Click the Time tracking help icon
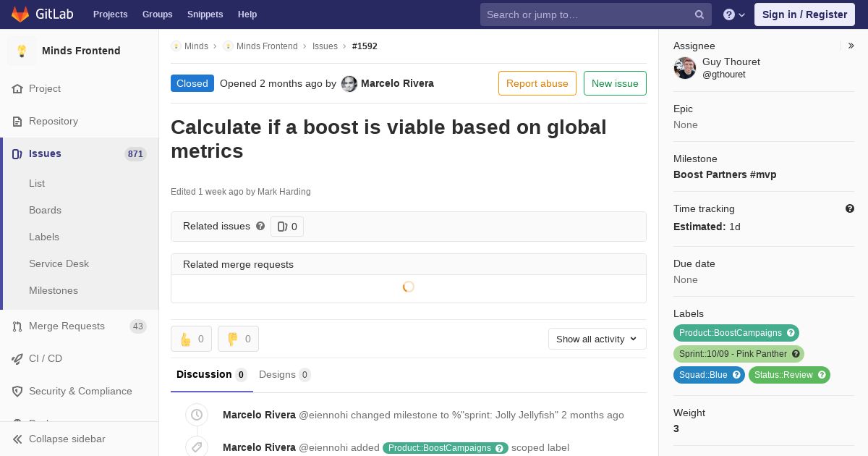The height and width of the screenshot is (456, 868). pyautogui.click(x=850, y=208)
